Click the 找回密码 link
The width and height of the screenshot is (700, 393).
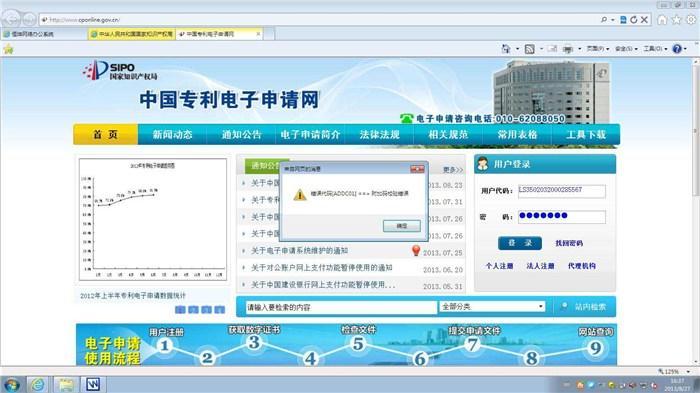coord(569,243)
